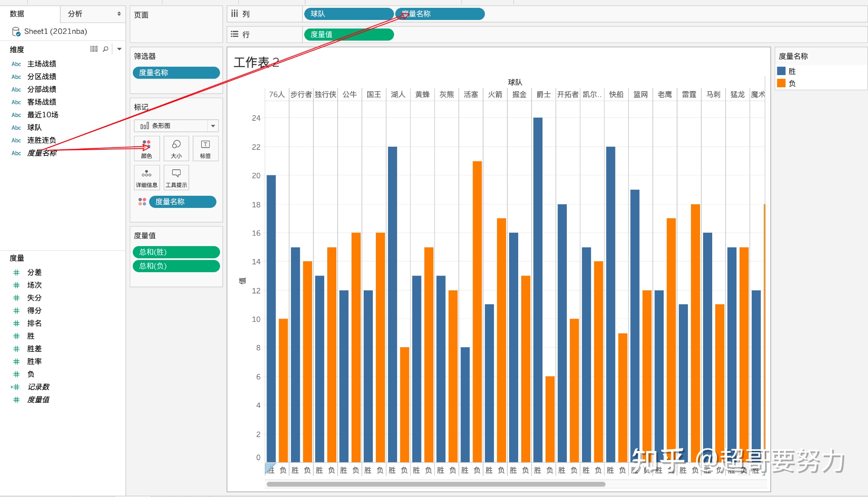
Task: Select the 度量名称 pill on Columns
Action: pos(440,14)
